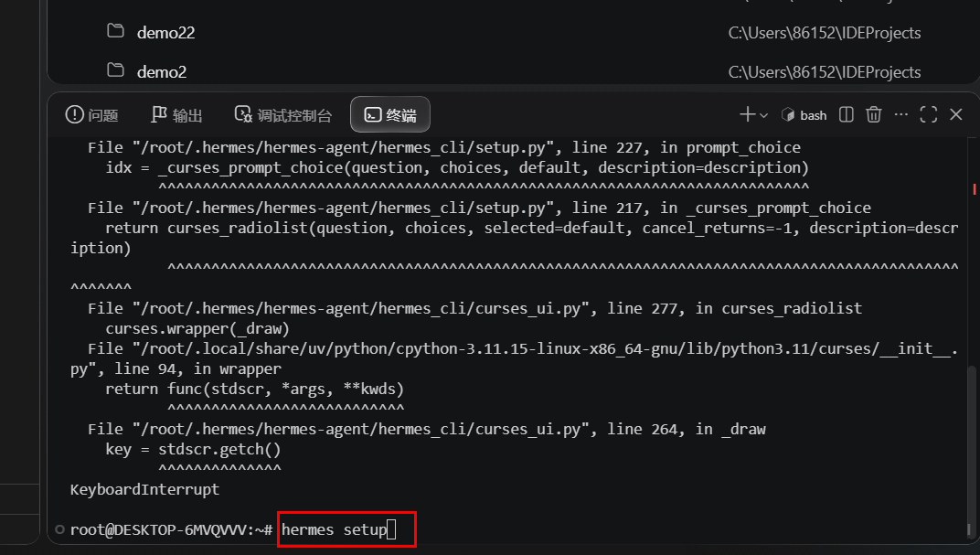Click the 'return func(stdscr, *args, **kwds)' line

254,389
